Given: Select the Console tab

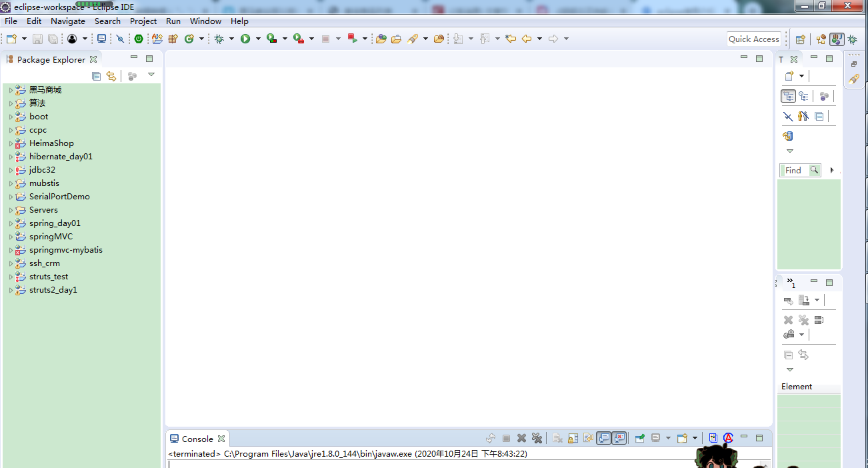Looking at the screenshot, I should [x=197, y=439].
